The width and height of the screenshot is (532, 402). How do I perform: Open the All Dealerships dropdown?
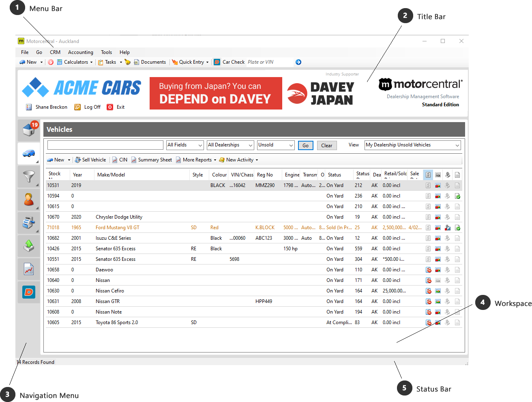[230, 145]
